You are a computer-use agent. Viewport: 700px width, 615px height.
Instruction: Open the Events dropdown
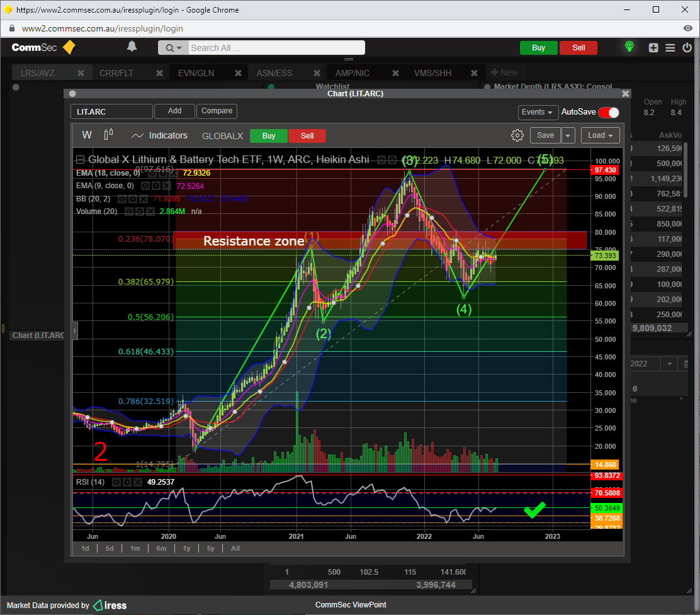(537, 112)
